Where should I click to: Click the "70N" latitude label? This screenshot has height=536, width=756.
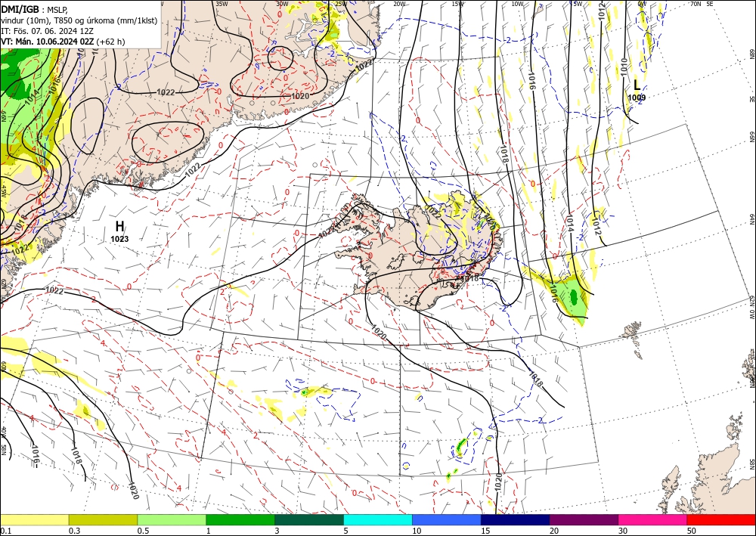(x=696, y=4)
